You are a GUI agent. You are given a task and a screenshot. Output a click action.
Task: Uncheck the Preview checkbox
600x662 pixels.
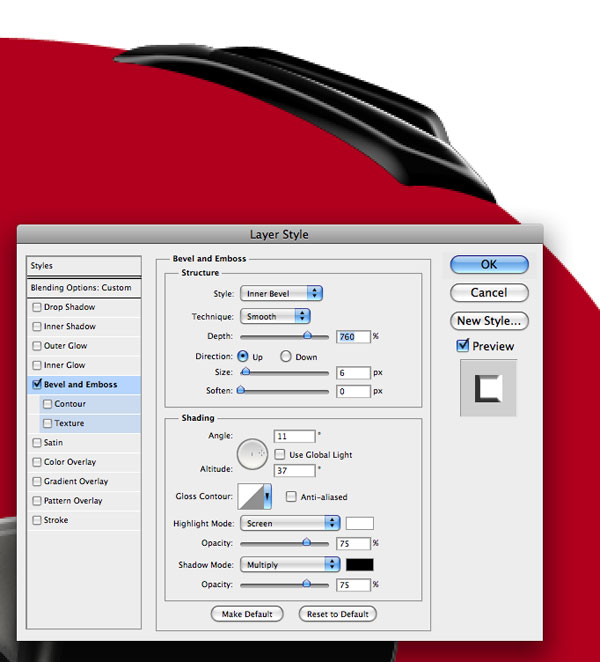463,346
